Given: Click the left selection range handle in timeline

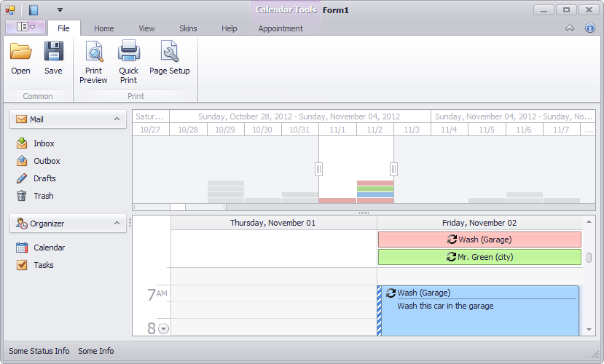Looking at the screenshot, I should [318, 169].
